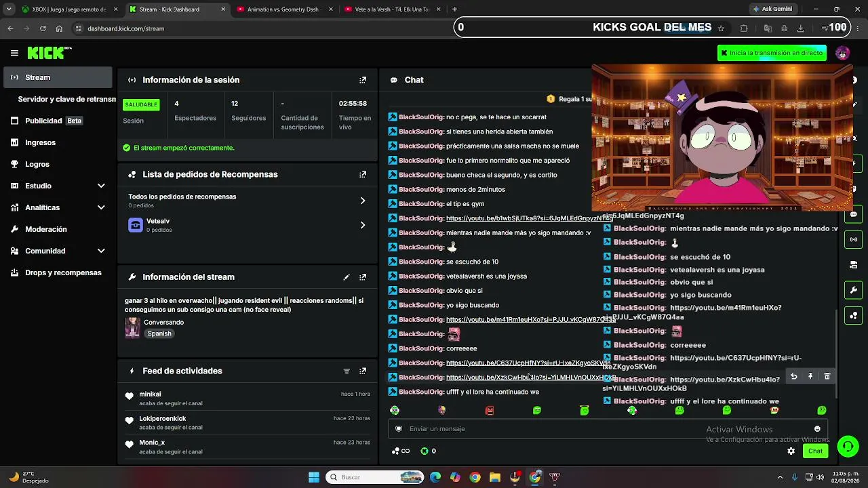Viewport: 868px width, 488px height.
Task: Pop out the Información de la sesión panel
Action: 363,80
